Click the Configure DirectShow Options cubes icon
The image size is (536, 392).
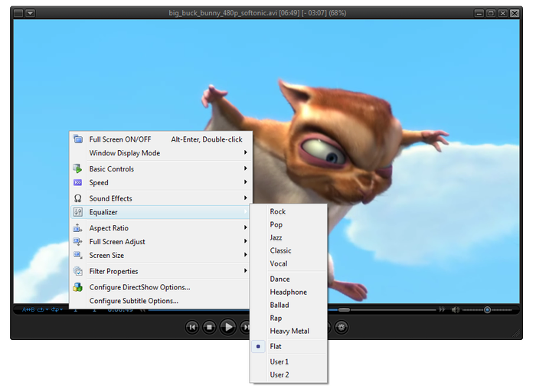(x=78, y=287)
